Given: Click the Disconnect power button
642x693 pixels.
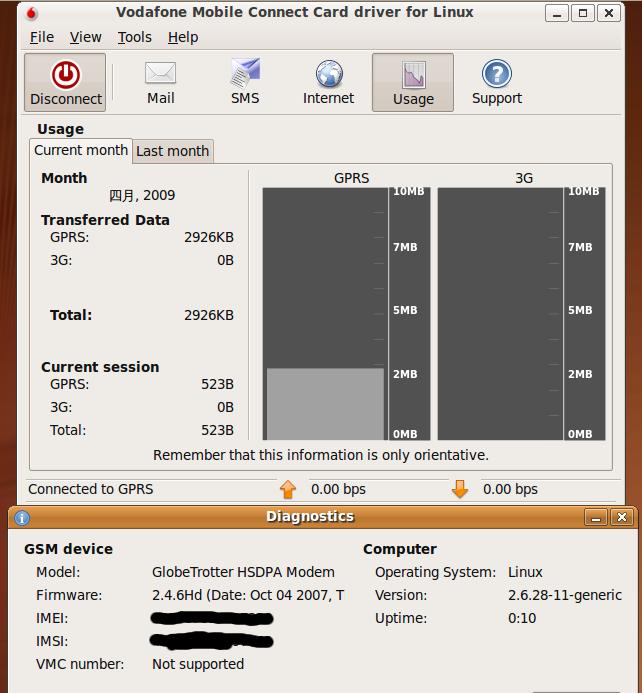Looking at the screenshot, I should click(x=65, y=82).
